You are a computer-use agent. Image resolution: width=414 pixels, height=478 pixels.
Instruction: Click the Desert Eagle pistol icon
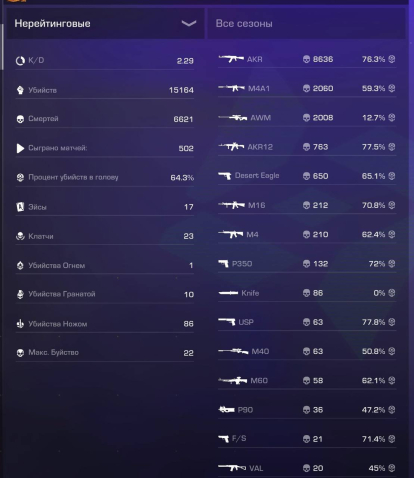(225, 176)
